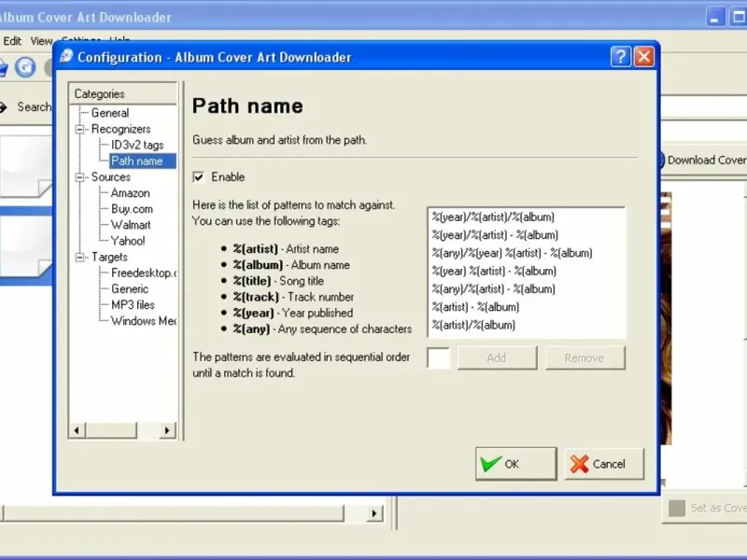Click Download Cover button in main window
The width and height of the screenshot is (747, 560).
click(704, 160)
